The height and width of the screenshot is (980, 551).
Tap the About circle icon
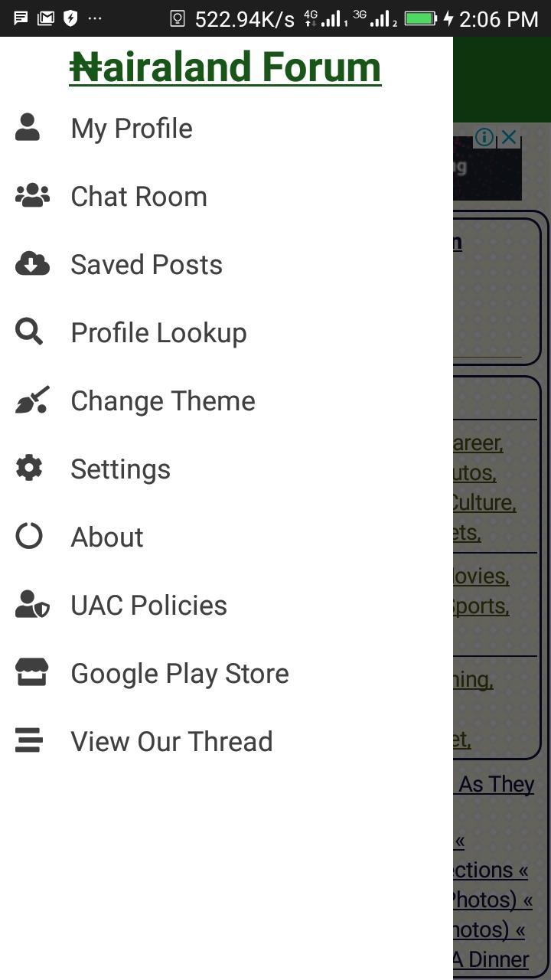(29, 536)
